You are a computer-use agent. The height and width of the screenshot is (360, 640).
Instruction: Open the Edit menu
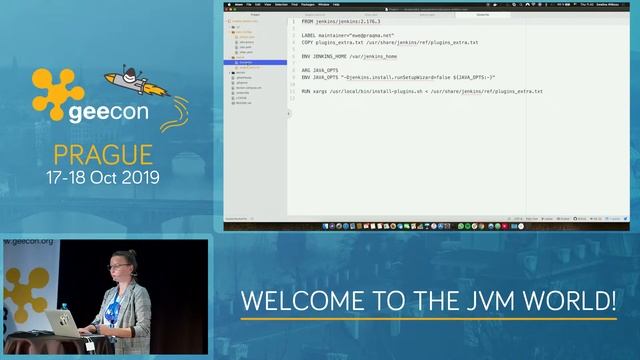[x=258, y=4]
